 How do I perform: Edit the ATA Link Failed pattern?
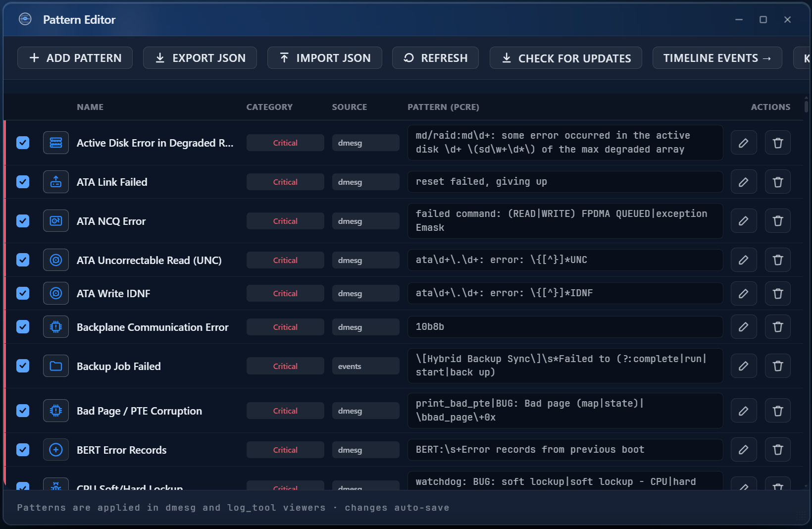point(744,182)
